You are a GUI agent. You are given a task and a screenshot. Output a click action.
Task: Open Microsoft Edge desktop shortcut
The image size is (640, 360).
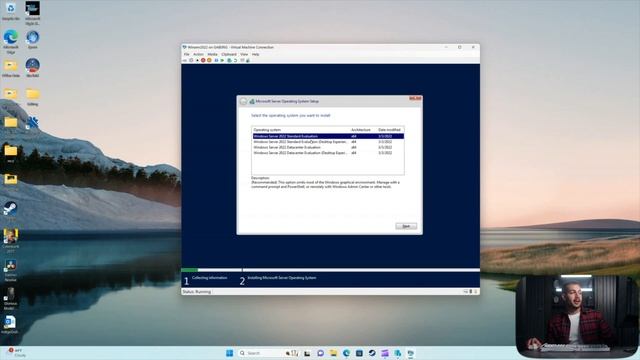11,42
